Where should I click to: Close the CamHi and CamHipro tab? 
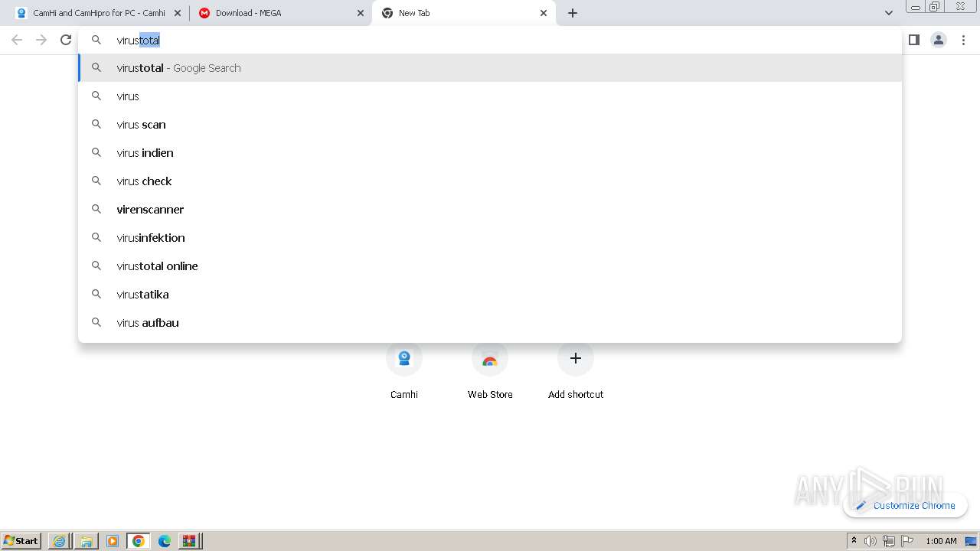point(178,13)
